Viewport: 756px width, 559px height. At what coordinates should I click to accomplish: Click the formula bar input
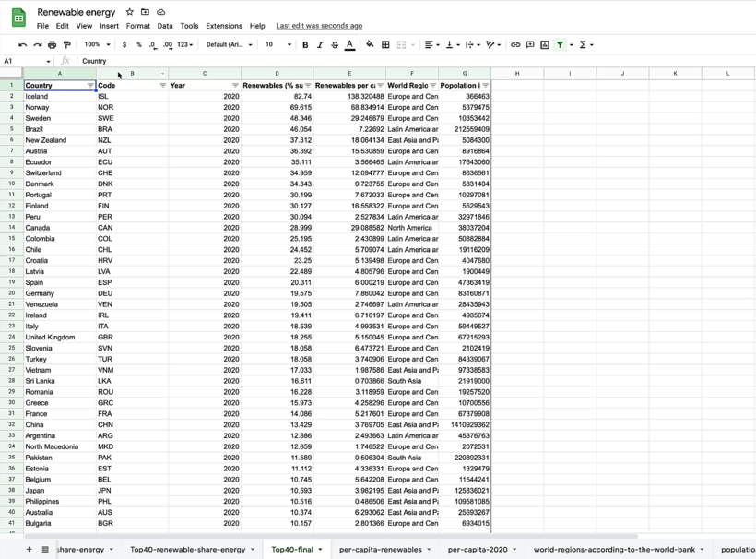click(415, 61)
